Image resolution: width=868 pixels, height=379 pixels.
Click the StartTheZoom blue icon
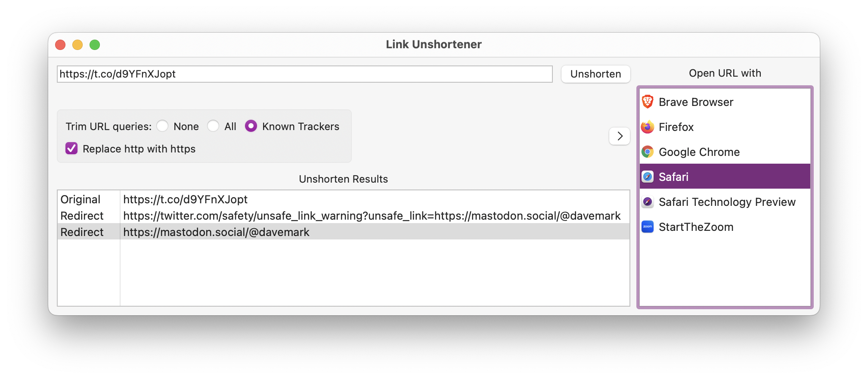[x=648, y=227]
